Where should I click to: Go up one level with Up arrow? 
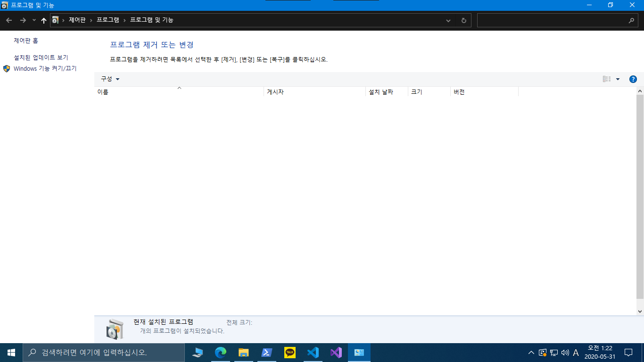coord(44,20)
